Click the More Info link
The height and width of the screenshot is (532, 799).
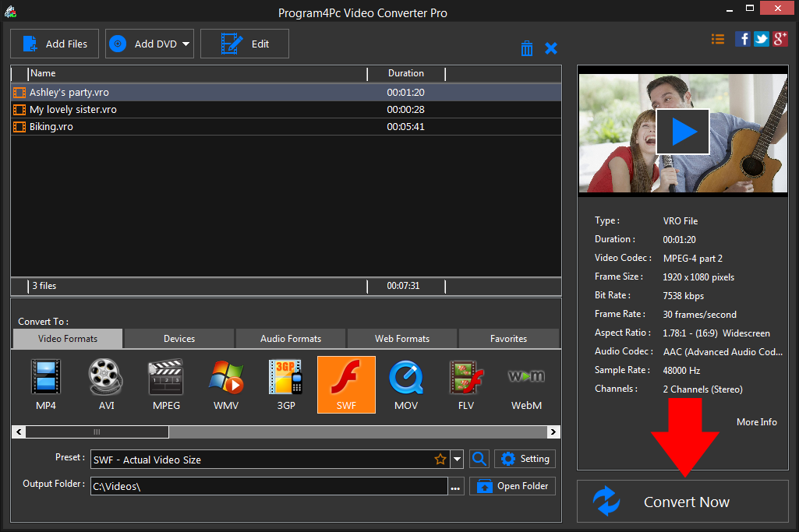click(x=756, y=422)
